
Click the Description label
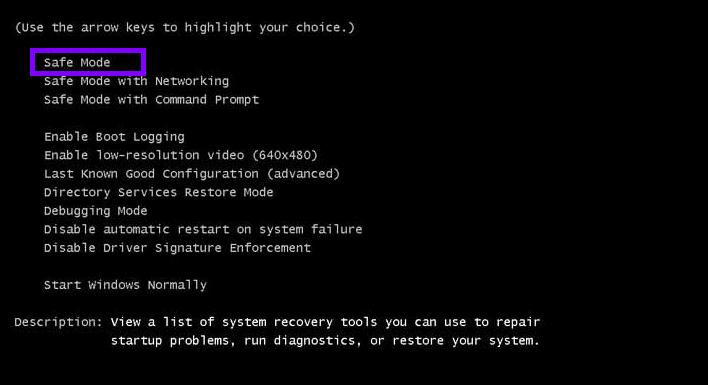pos(59,322)
